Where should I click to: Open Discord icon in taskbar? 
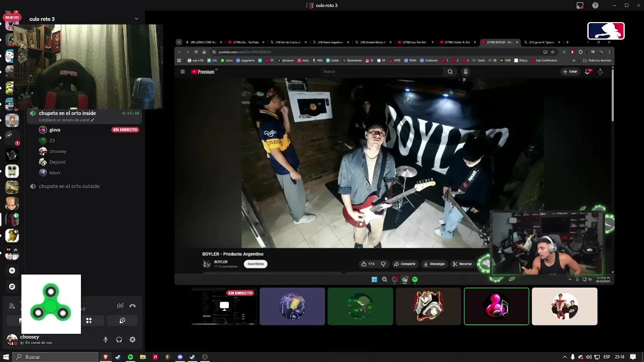180,357
